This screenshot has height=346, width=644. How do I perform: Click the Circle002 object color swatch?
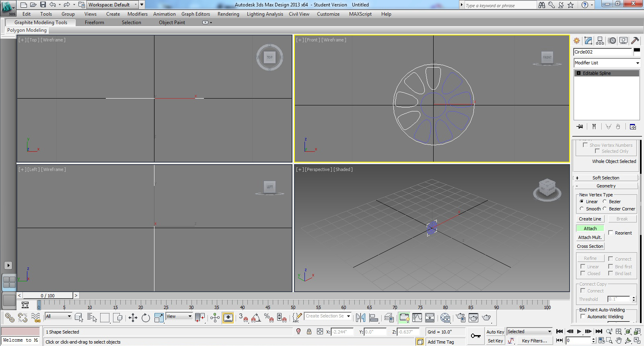637,51
